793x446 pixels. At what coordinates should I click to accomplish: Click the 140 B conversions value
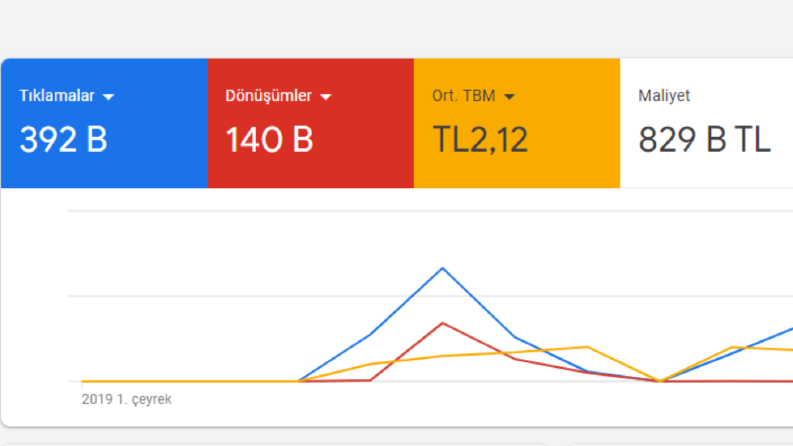(269, 140)
